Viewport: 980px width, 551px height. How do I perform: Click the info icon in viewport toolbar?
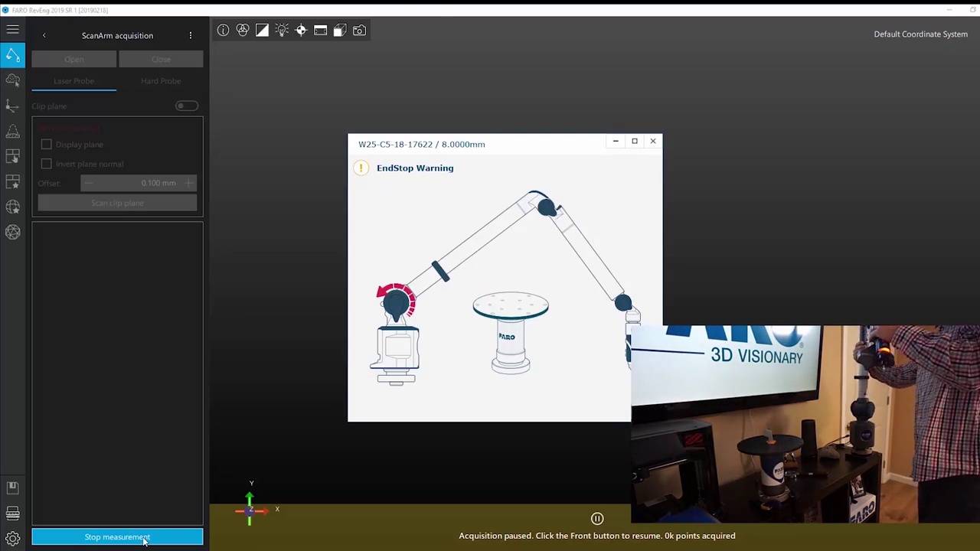coord(223,30)
